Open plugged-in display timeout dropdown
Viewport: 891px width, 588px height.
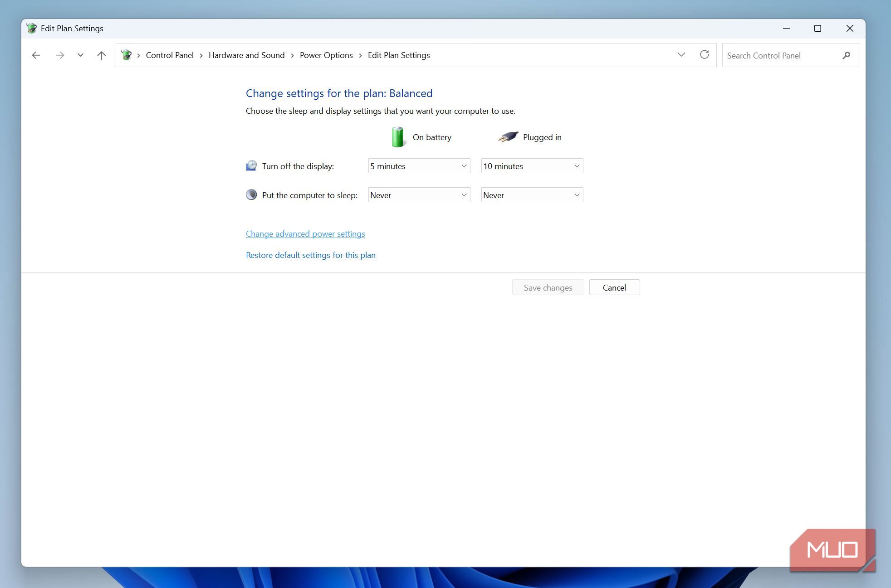[532, 166]
